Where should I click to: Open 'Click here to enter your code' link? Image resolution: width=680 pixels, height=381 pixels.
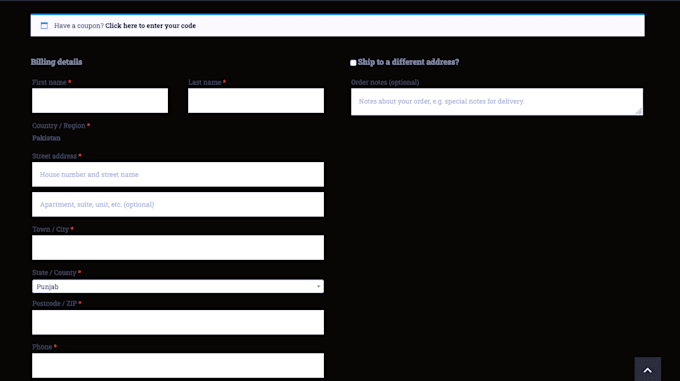point(150,26)
